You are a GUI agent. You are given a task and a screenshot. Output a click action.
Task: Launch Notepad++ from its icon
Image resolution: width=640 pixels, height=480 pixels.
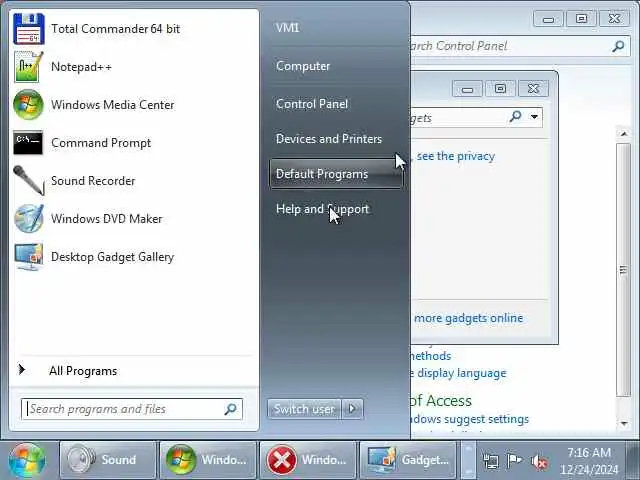[29, 67]
